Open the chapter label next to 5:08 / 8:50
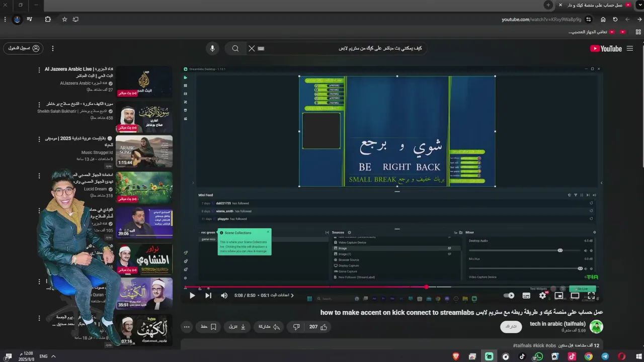644x362 pixels. 277,296
